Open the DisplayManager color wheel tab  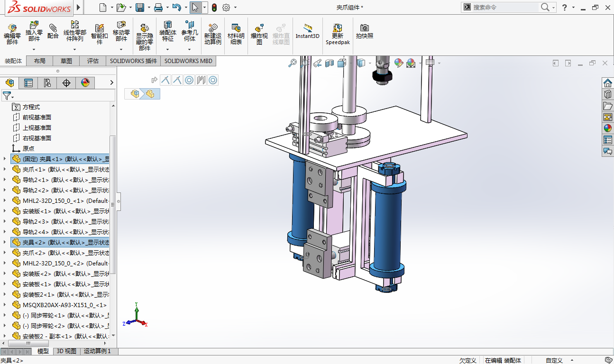pos(85,83)
